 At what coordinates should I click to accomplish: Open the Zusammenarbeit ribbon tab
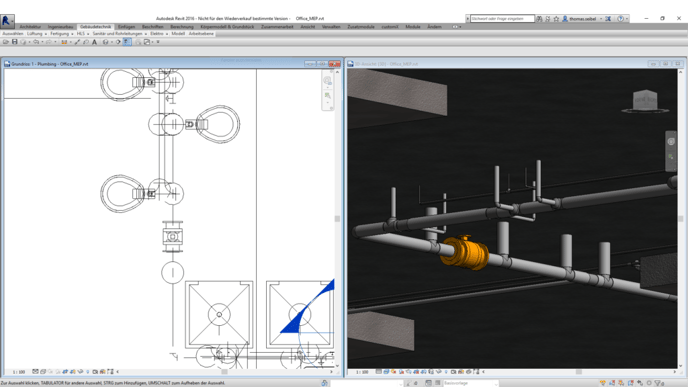[x=277, y=27]
